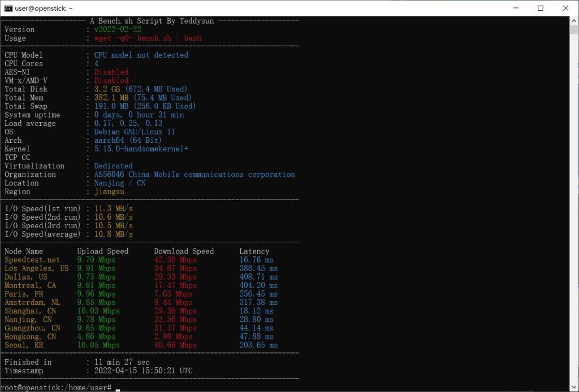
Task: Click the Upload Speed column header
Action: (103, 251)
